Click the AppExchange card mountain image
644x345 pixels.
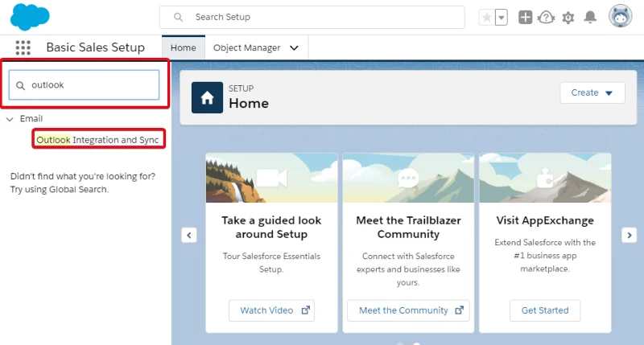(545, 178)
